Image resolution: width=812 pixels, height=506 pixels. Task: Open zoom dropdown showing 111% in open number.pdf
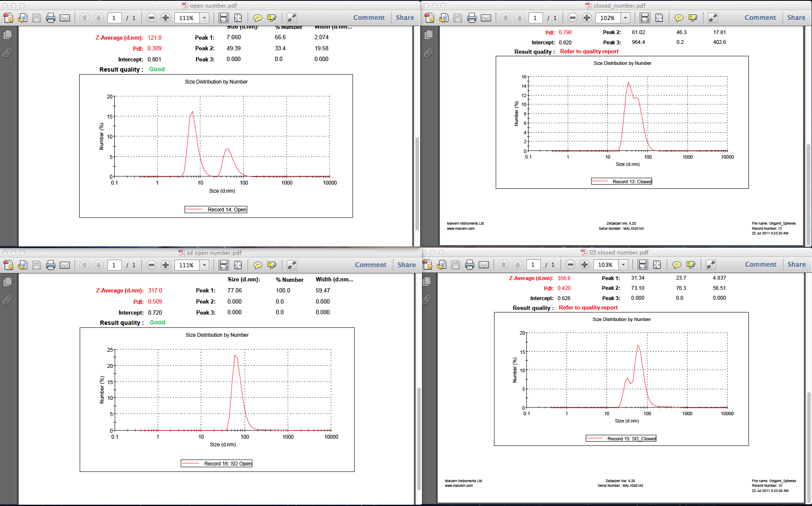click(205, 18)
